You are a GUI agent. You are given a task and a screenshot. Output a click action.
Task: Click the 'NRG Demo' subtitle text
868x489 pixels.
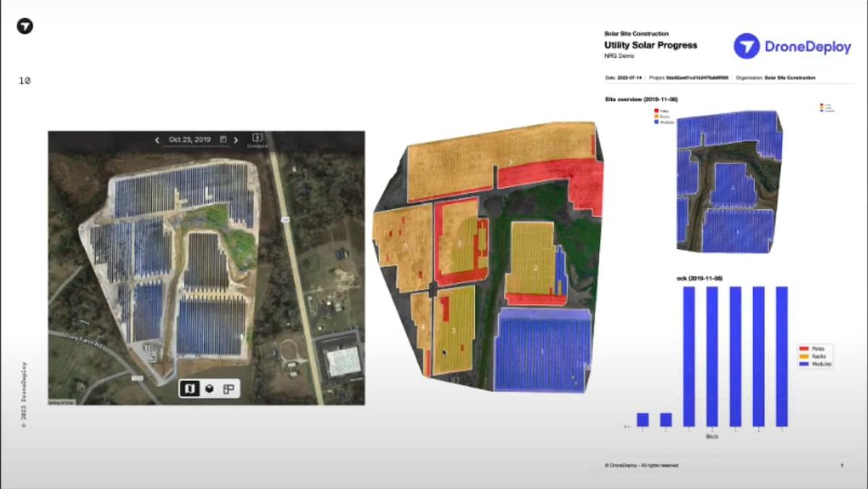(x=618, y=56)
